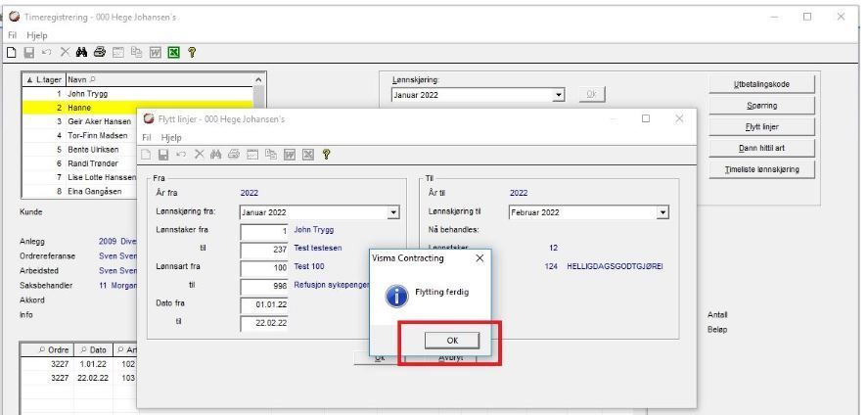Expand the Lønnskjøring fra dropdown
Screen dimensions: 868x415
[x=393, y=212]
